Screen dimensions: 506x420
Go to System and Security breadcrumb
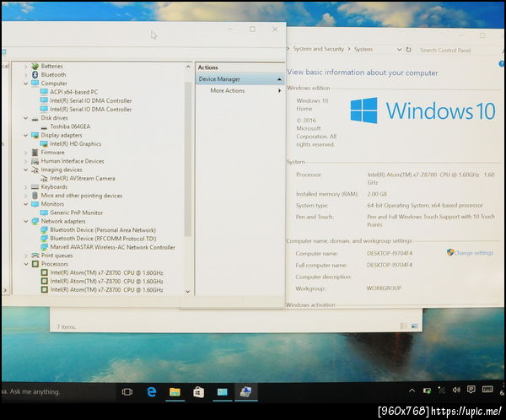pos(318,49)
